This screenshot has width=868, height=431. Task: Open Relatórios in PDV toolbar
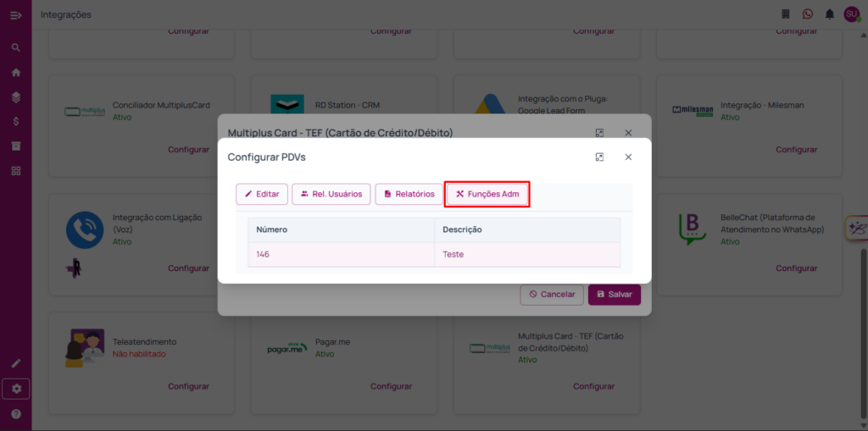409,194
